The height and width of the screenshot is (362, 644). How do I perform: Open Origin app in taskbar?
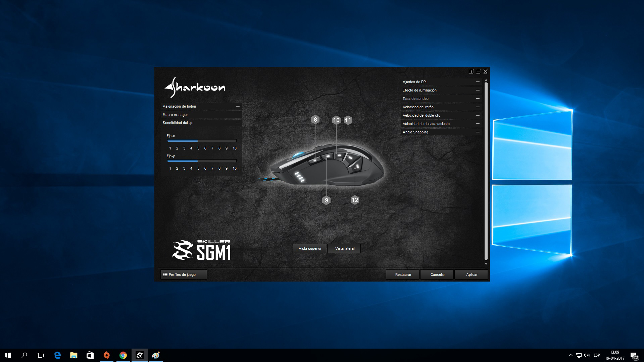[106, 355]
